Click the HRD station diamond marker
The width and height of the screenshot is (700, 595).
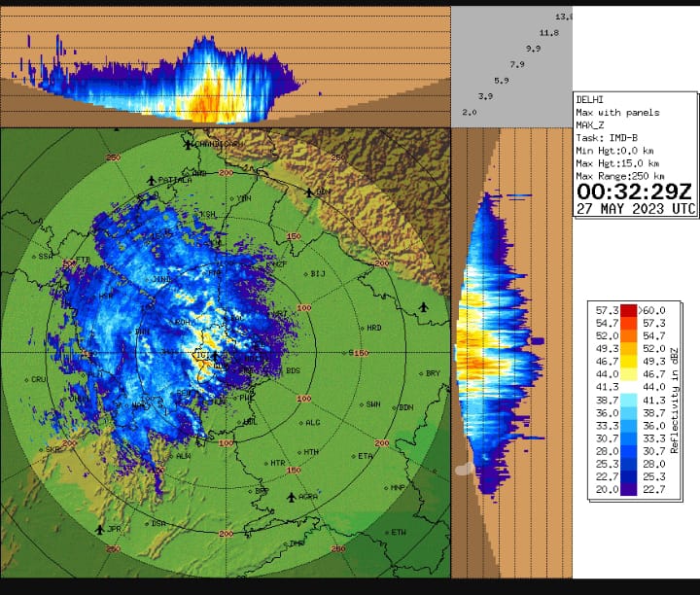pos(362,328)
